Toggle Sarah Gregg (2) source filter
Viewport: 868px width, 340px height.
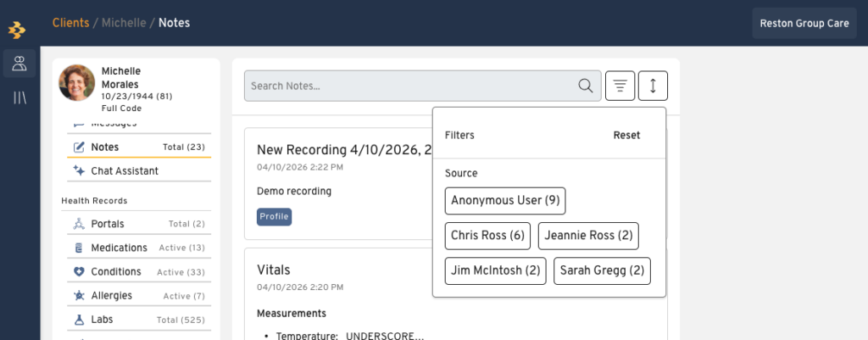603,270
